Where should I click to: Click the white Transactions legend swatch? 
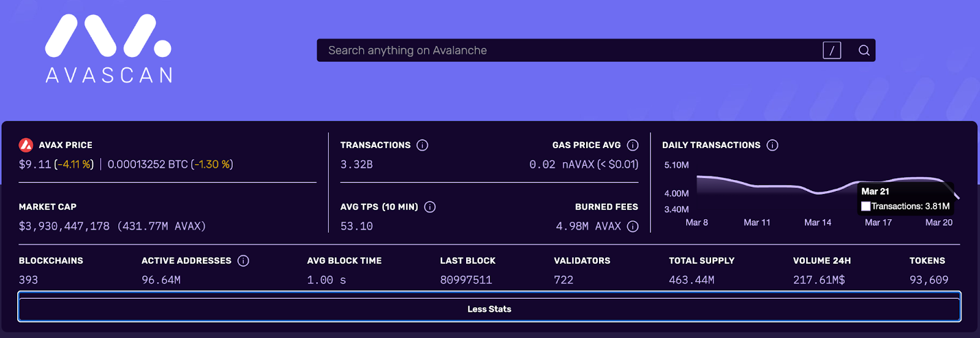(x=865, y=206)
